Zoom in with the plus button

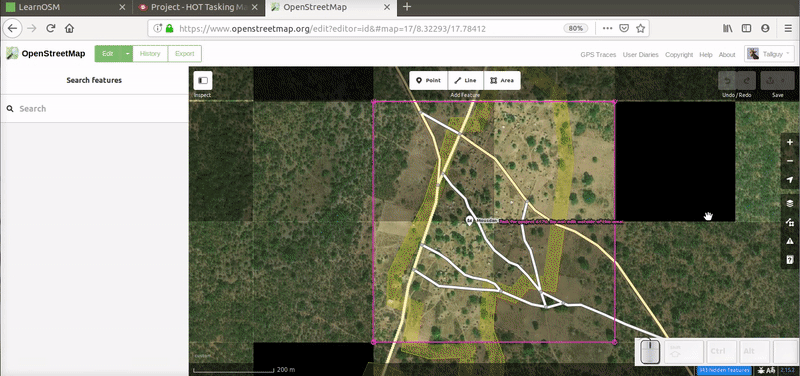790,142
